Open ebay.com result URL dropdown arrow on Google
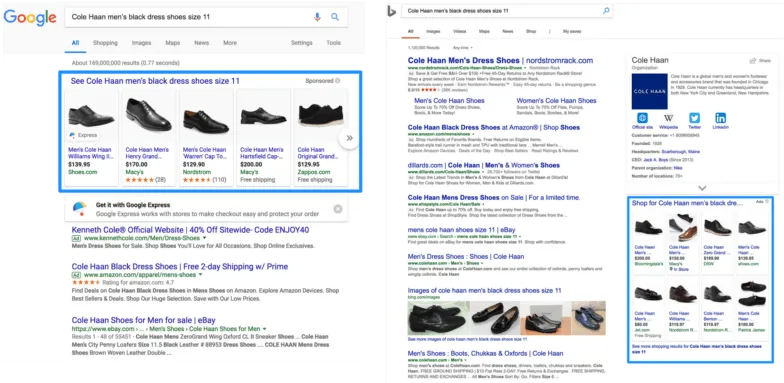This screenshot has width=784, height=383. click(x=264, y=329)
